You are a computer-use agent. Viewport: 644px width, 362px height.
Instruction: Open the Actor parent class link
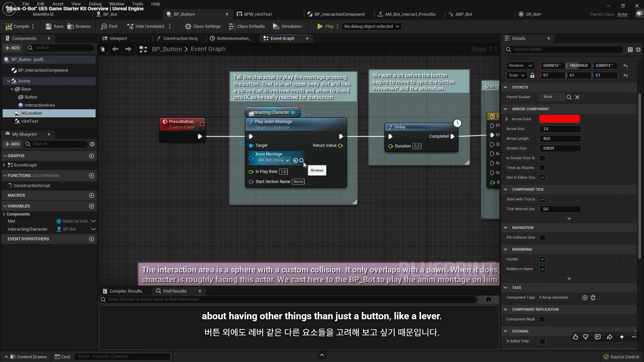coord(623,14)
